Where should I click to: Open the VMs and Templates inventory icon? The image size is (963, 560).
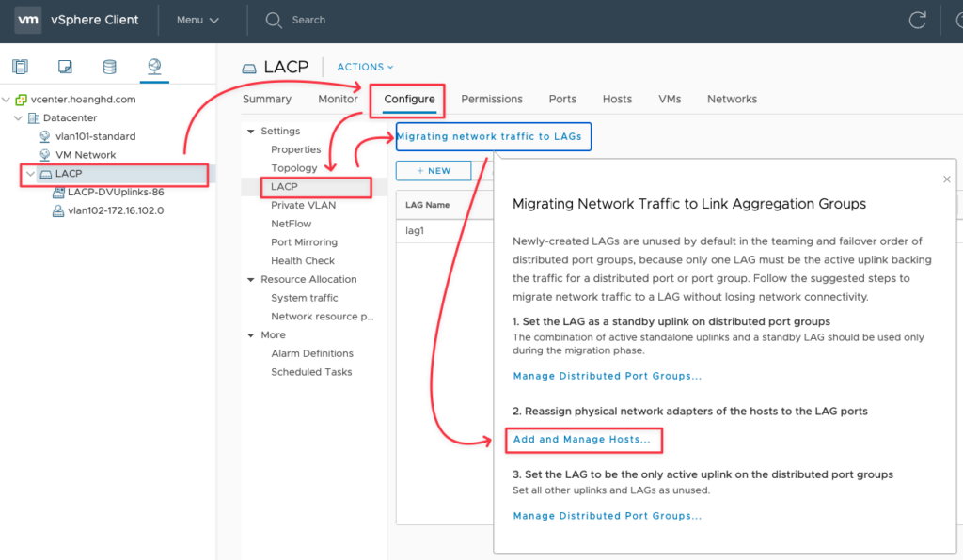coord(65,67)
